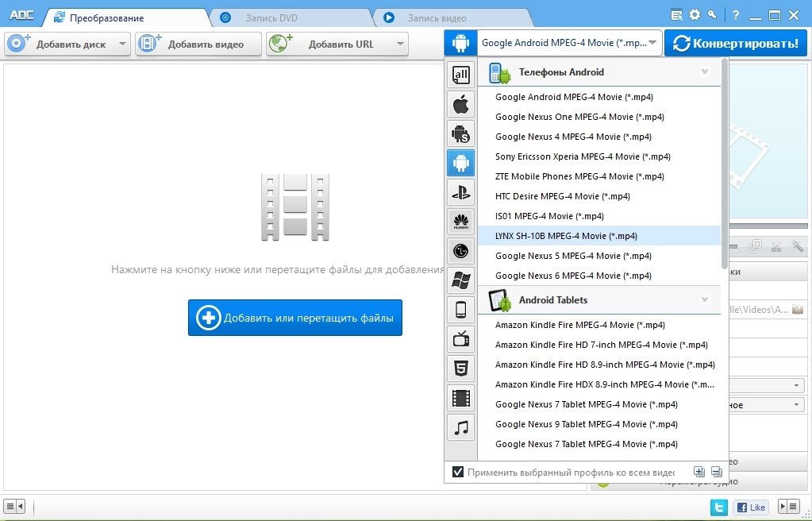Select Google Nexus 9 Tablet MPEG-4 profile
The width and height of the screenshot is (812, 521).
pos(599,424)
